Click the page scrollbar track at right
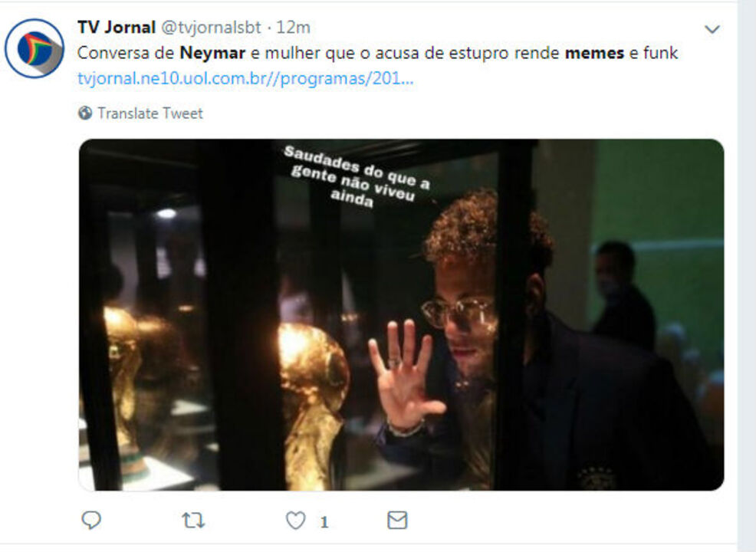Viewport: 756px width, 552px height. click(x=746, y=276)
